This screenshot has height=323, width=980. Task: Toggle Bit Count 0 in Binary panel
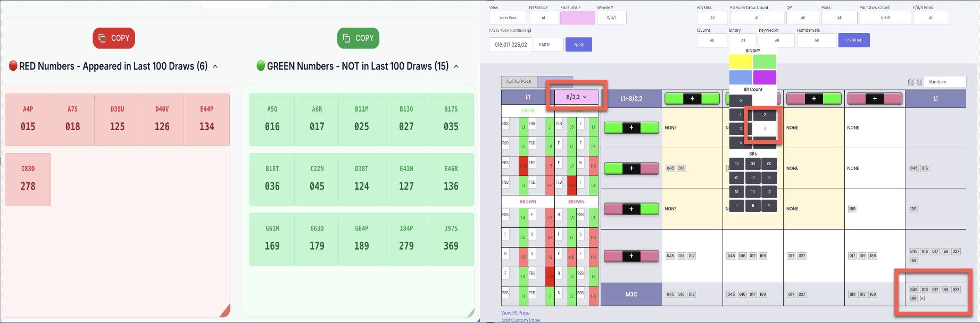click(740, 100)
